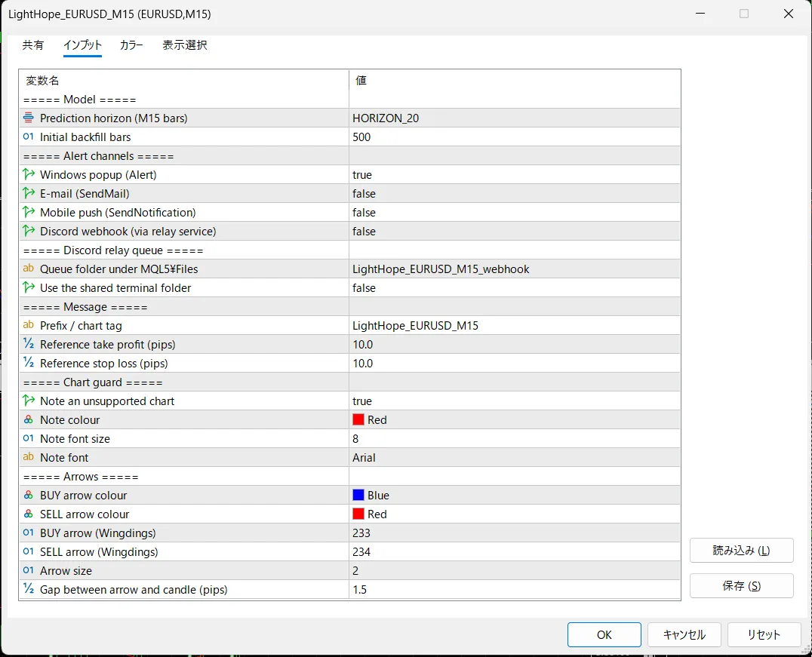
Task: Click the integer icon beside Note font size
Action: (29, 438)
